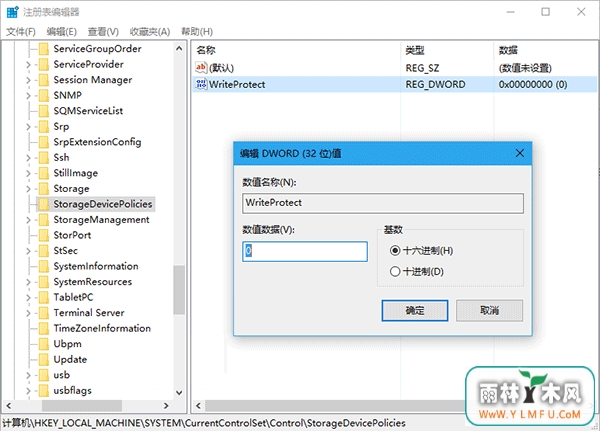Expand the Session Manager tree node

coord(28,80)
